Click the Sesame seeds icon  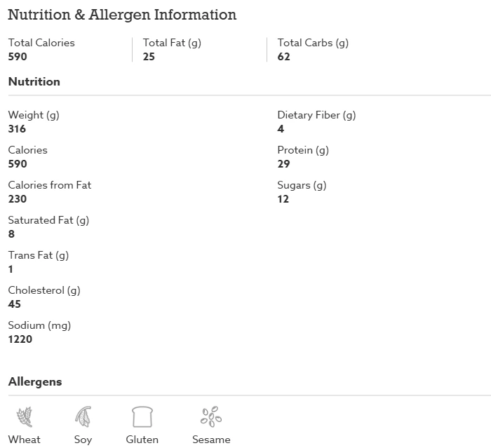[x=211, y=416]
